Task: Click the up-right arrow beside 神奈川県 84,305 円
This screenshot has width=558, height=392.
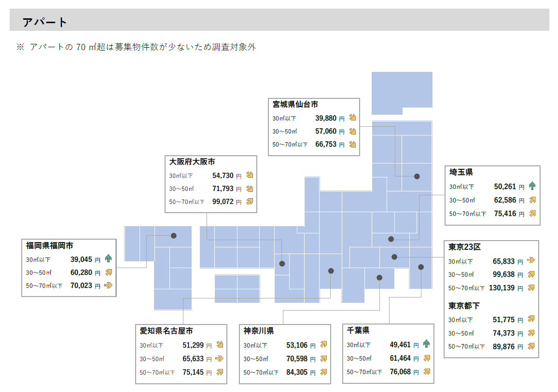Action: pyautogui.click(x=323, y=372)
